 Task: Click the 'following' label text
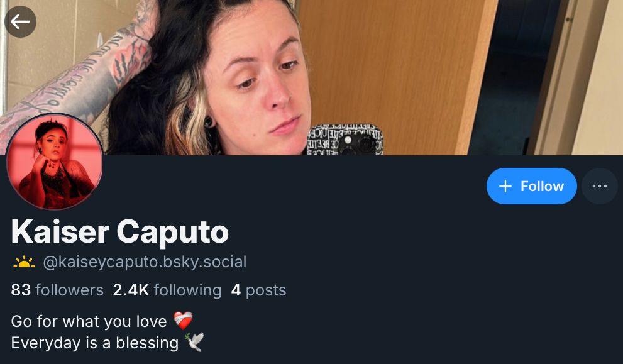click(187, 290)
